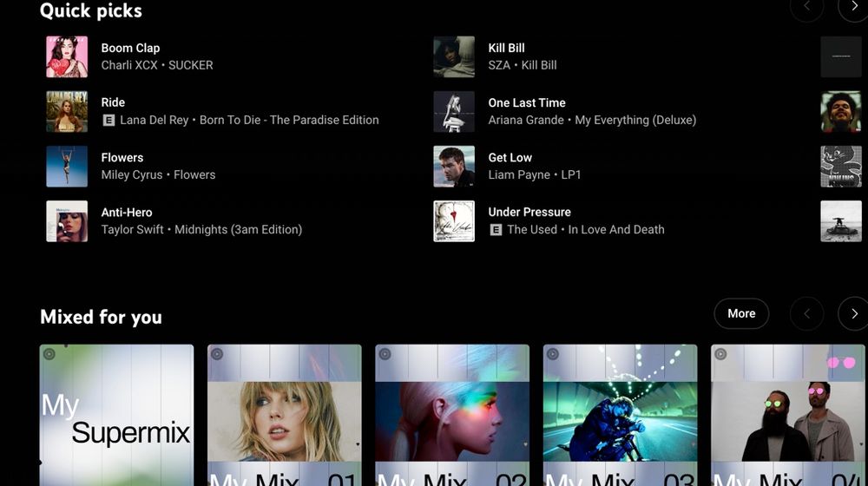
Task: Open the My Mix 02 Ariana Grande card
Action: pyautogui.click(x=451, y=415)
